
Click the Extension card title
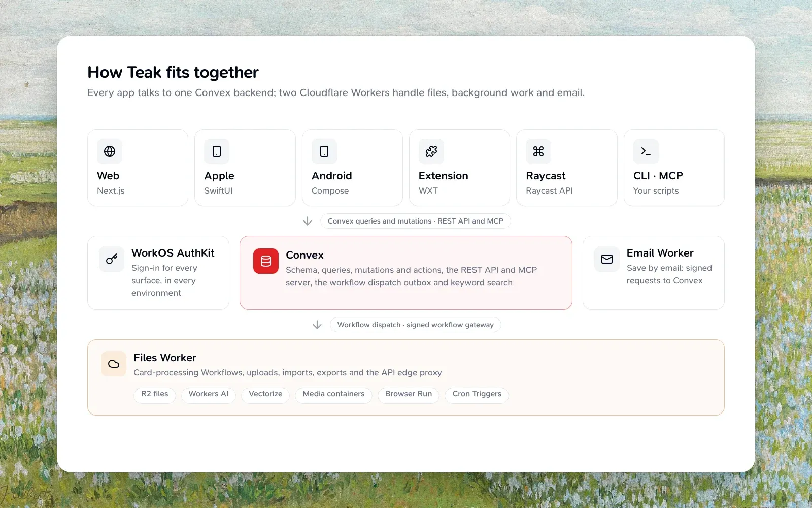(444, 176)
